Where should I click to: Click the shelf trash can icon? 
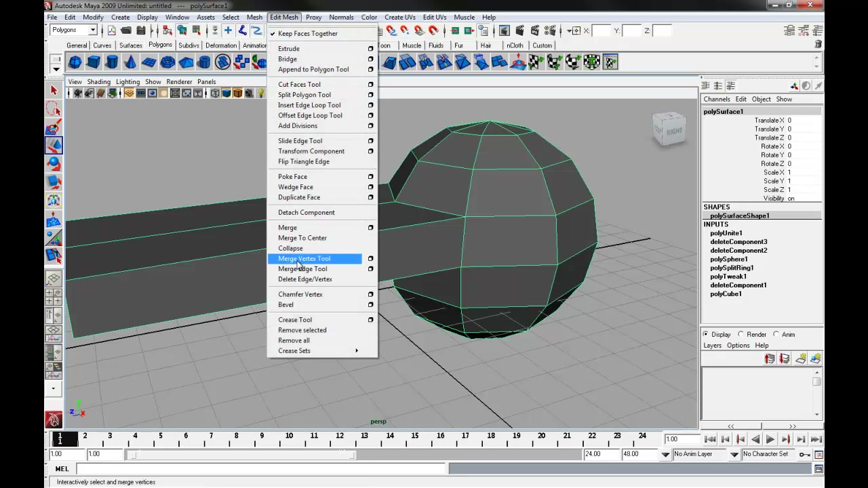[818, 45]
